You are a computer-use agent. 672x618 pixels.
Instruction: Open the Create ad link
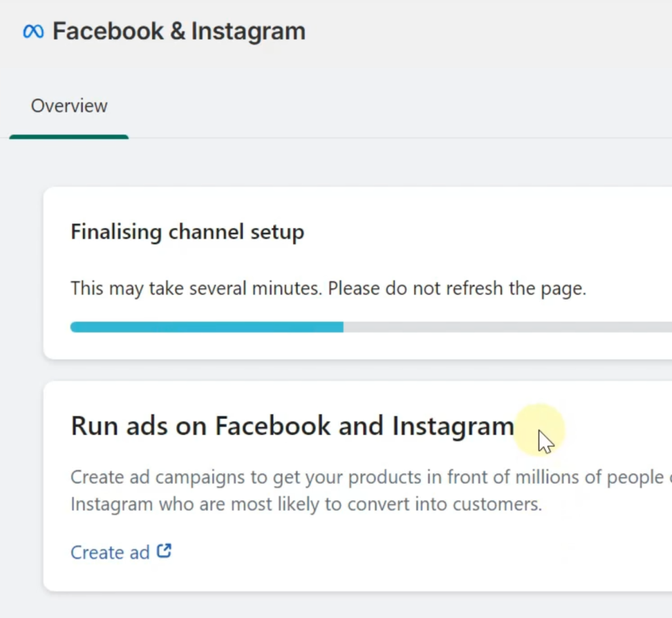(110, 553)
